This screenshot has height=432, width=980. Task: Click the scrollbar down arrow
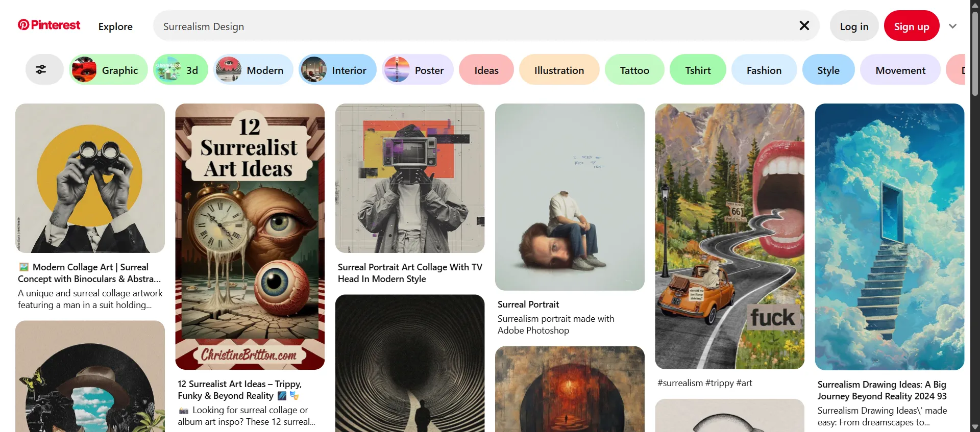click(975, 427)
